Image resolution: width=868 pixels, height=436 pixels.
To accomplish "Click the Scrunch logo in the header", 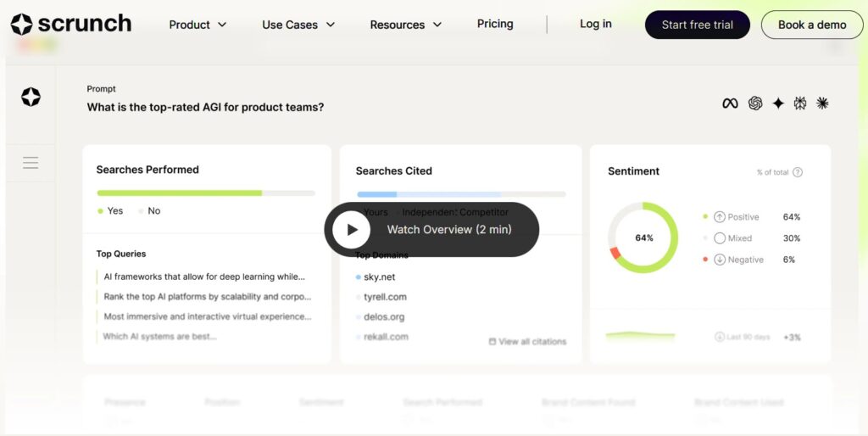I will pos(71,24).
